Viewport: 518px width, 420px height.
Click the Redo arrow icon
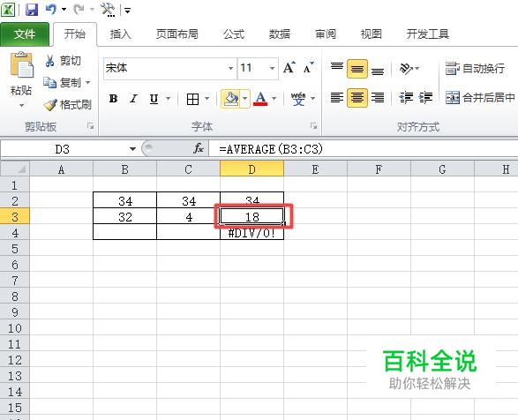pyautogui.click(x=79, y=9)
